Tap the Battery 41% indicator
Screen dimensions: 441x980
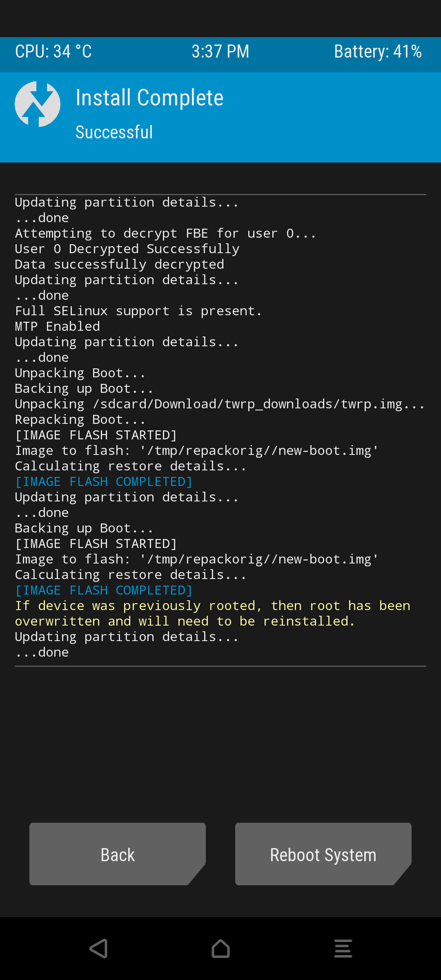pyautogui.click(x=378, y=51)
